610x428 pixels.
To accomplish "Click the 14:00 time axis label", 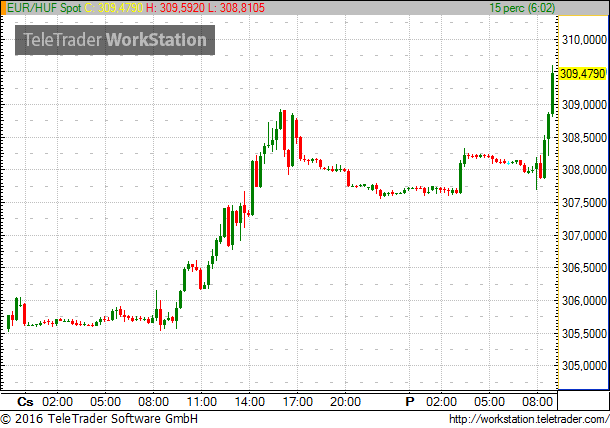I will 250,402.
